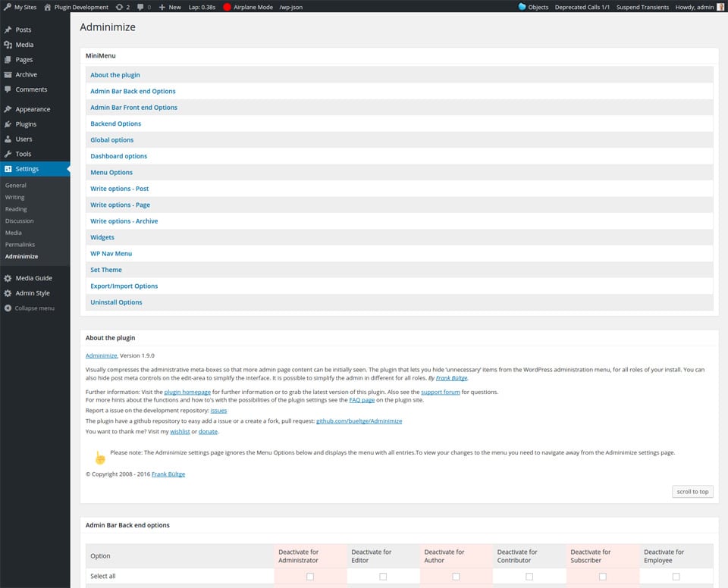Jump to About the plugin in MiniMenu
This screenshot has height=588, width=728.
click(x=115, y=75)
